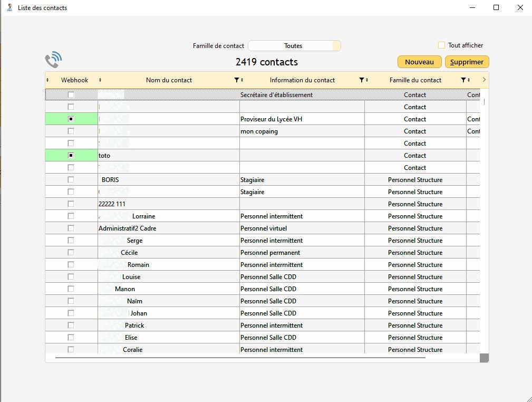
Task: Click the Supprimer button
Action: [467, 62]
